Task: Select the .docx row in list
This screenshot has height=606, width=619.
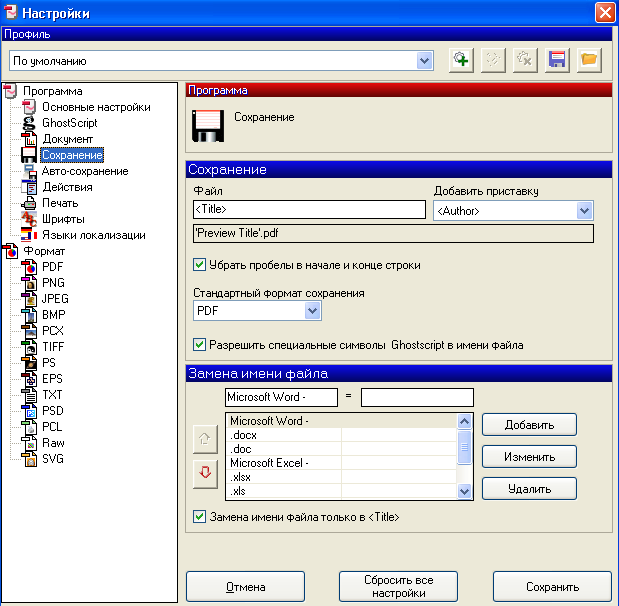Action: (342, 435)
